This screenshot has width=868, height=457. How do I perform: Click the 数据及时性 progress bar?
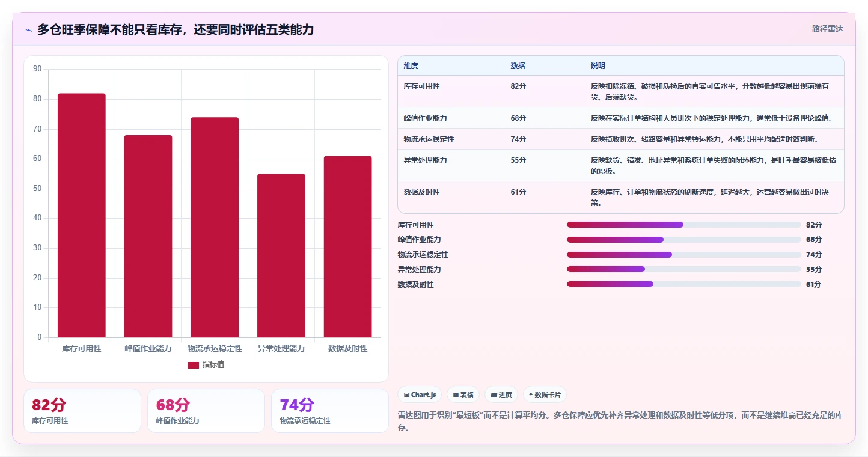point(684,284)
